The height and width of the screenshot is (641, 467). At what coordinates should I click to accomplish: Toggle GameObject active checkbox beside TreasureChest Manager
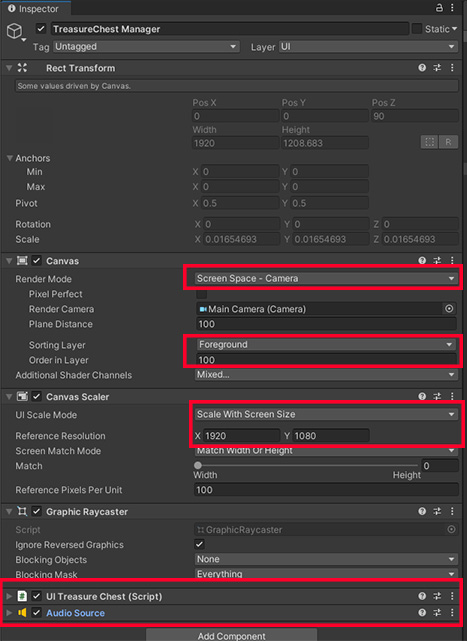pos(40,29)
